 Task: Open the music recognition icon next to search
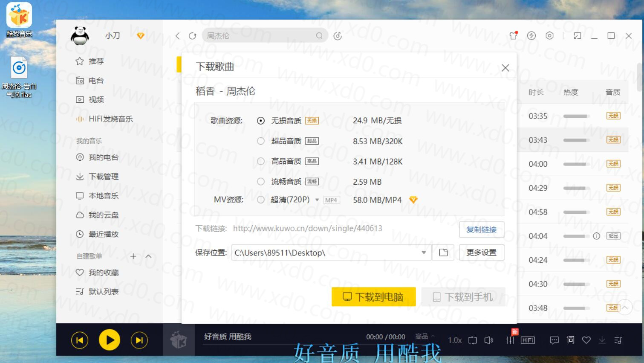pyautogui.click(x=338, y=36)
